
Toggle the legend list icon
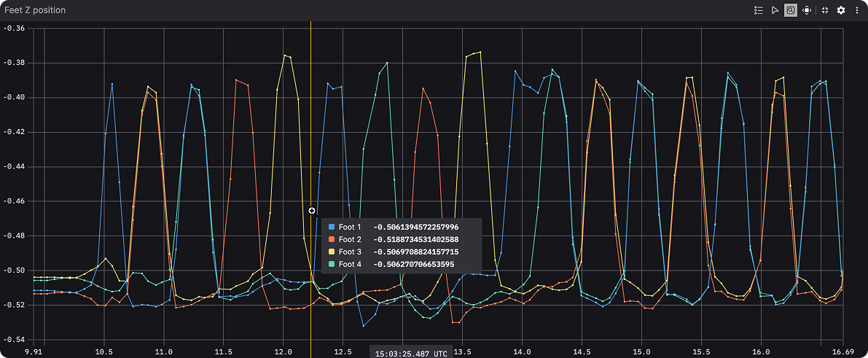coord(758,10)
